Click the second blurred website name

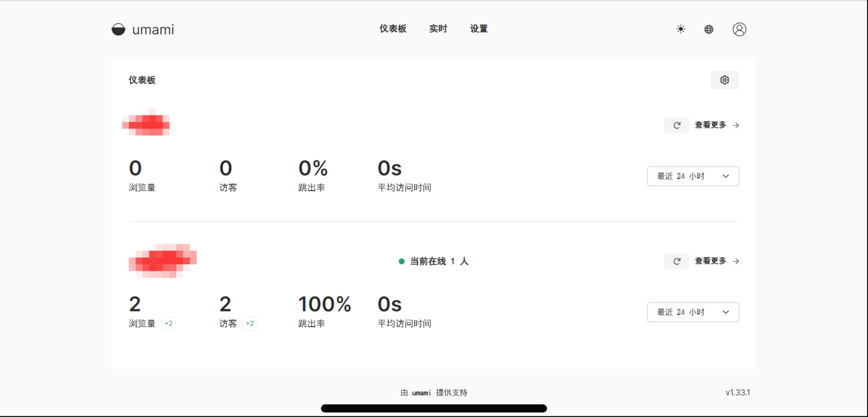(163, 261)
